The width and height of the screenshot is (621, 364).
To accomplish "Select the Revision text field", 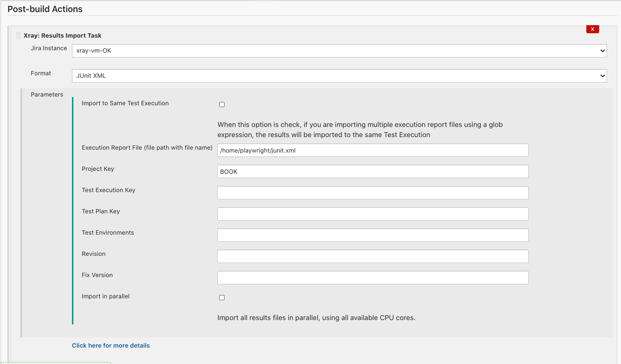I will point(373,256).
